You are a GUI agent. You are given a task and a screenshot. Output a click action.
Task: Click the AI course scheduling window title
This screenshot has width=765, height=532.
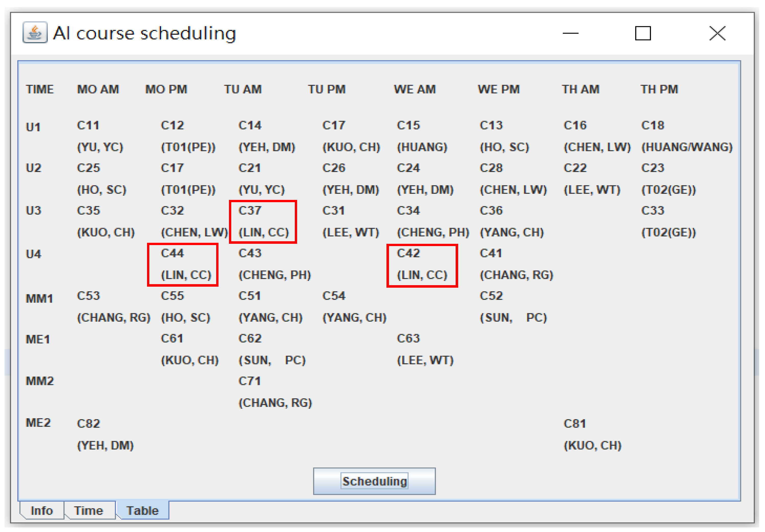tap(145, 33)
